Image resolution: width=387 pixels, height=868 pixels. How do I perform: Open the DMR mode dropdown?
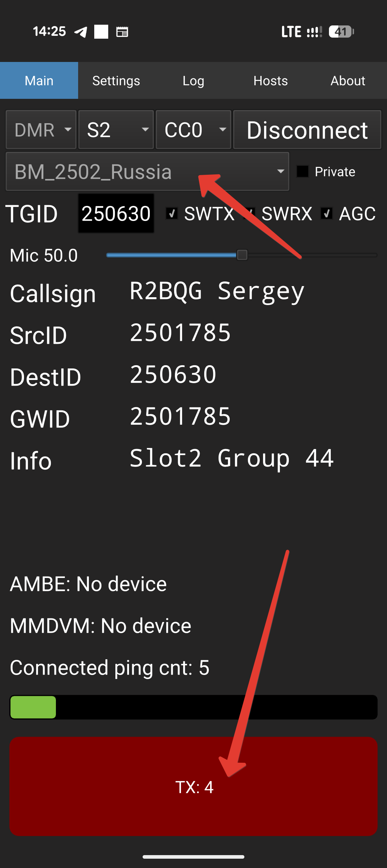tap(41, 130)
